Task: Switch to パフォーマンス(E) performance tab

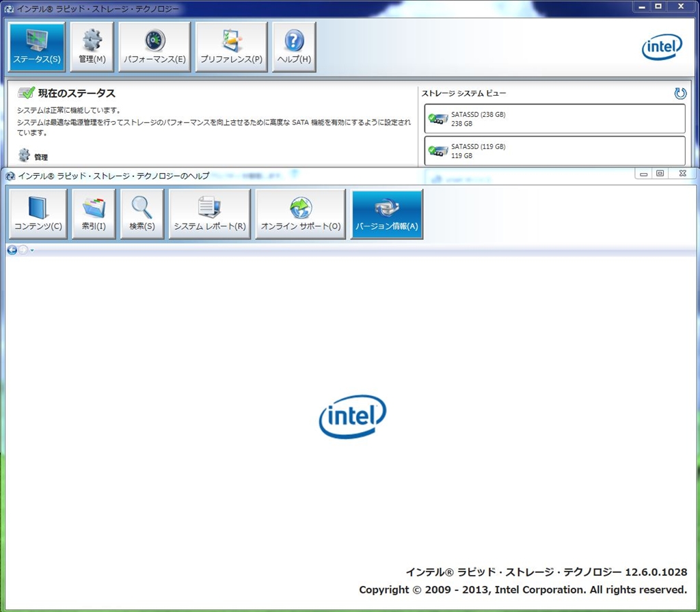Action: 154,46
